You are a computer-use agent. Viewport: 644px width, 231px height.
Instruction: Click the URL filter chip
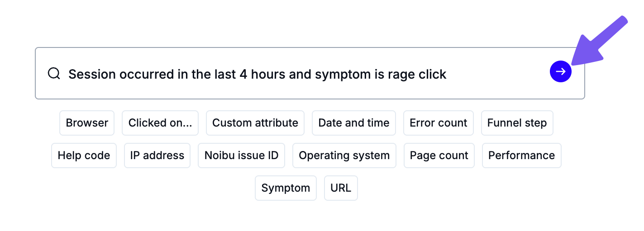pos(341,188)
